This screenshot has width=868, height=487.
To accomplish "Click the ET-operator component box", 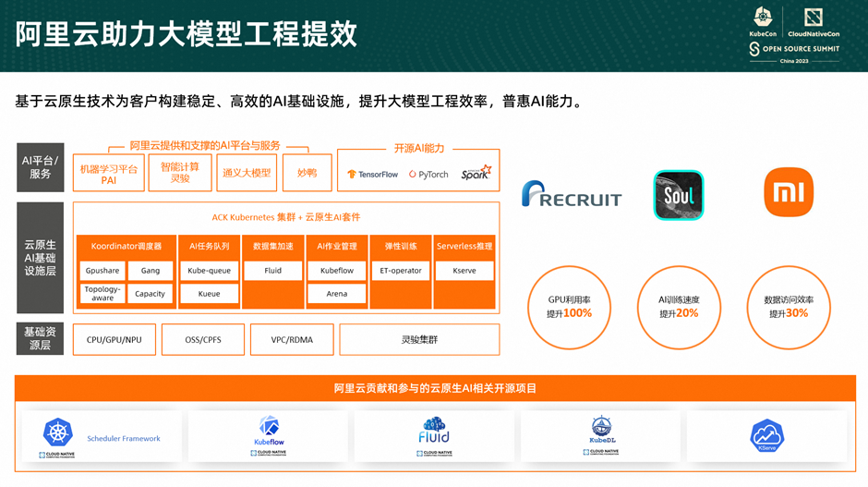I will (x=401, y=271).
